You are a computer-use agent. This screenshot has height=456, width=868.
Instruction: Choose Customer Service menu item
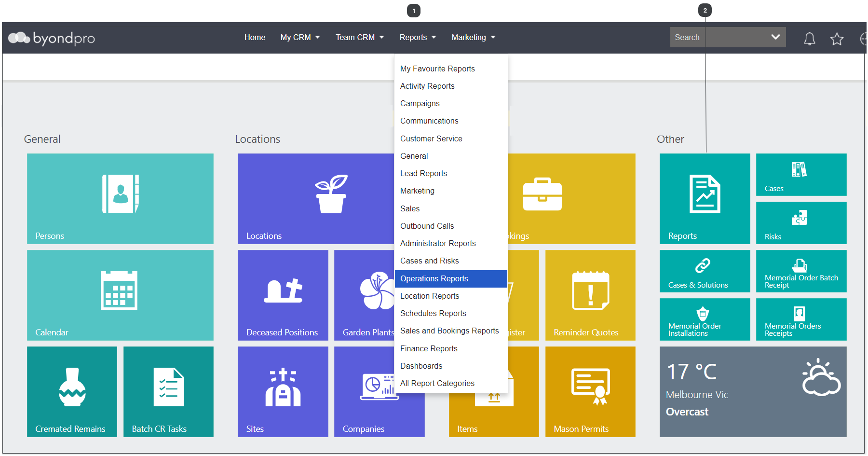tap(451, 138)
